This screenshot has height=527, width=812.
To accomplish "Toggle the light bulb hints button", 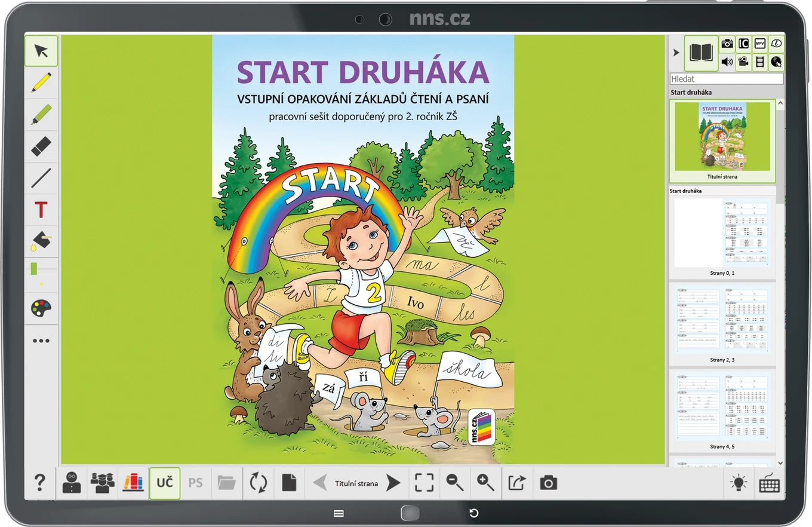I will coord(739,483).
